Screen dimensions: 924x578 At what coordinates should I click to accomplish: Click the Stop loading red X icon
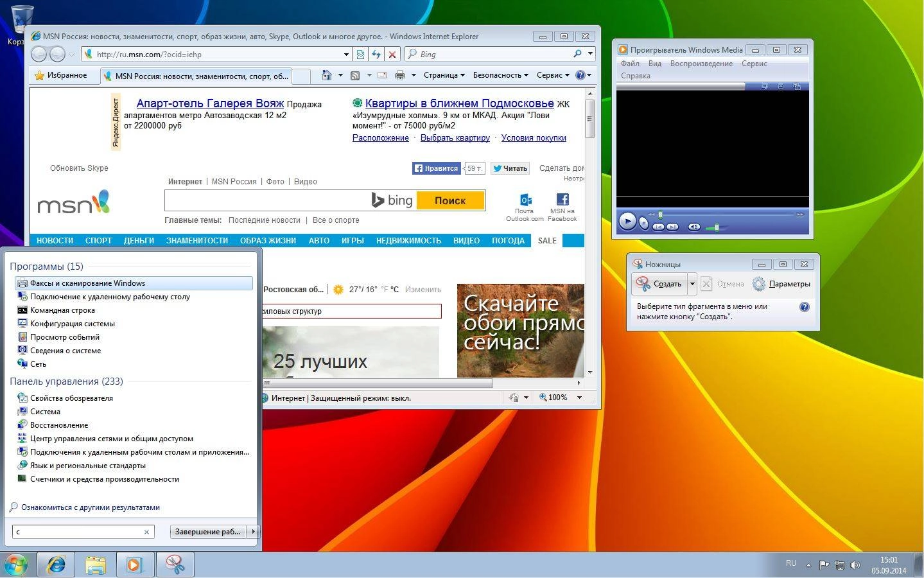(x=392, y=55)
